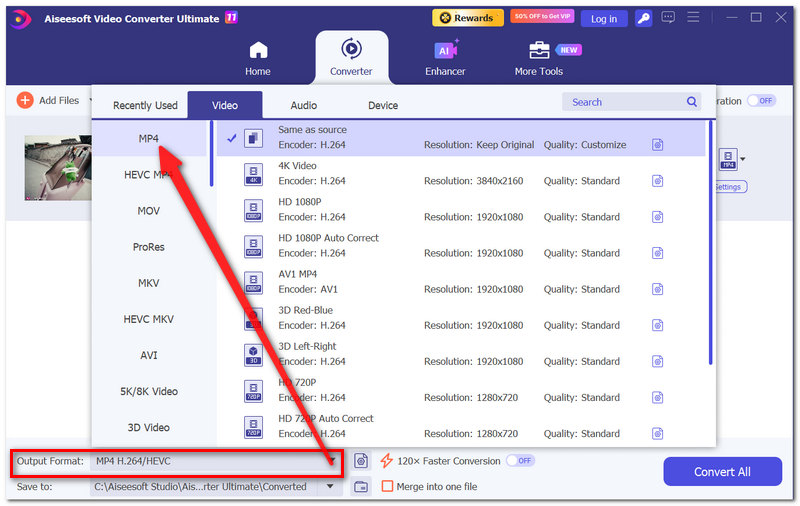Expand the Save to path dropdown

330,487
